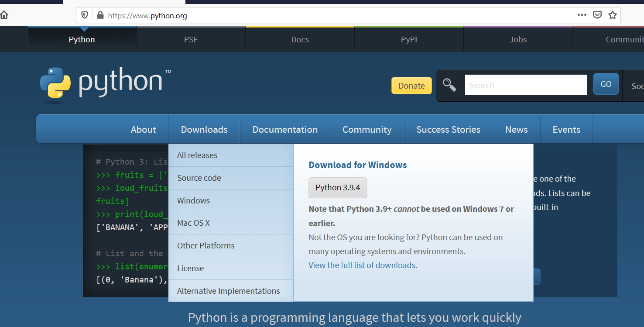Open the Success Stories navigation menu
Screen dimensions: 644x327
click(449, 129)
